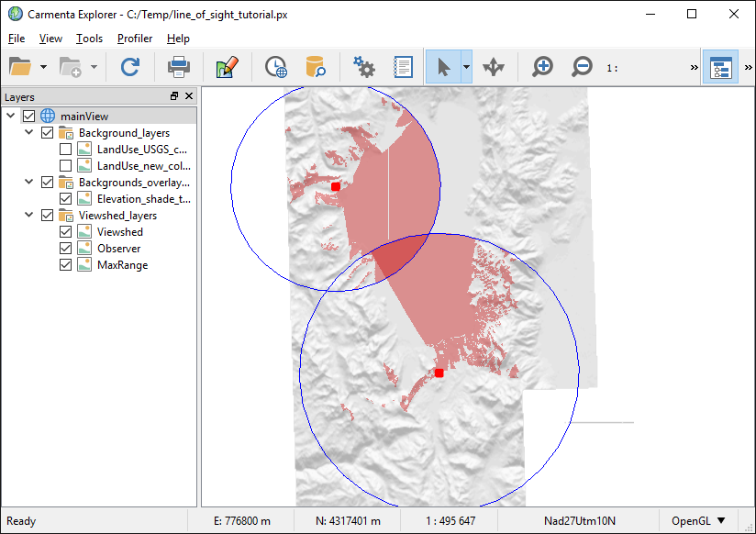756x534 pixels.
Task: Hide the MaxRange layer
Action: pyautogui.click(x=66, y=265)
